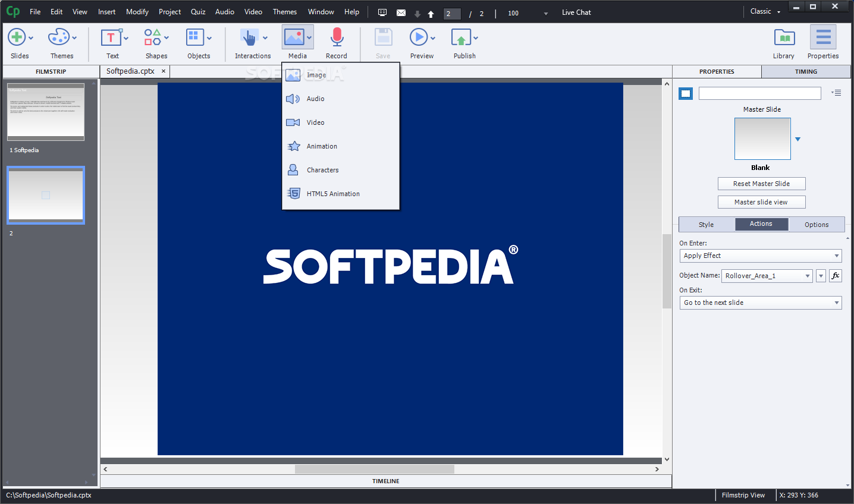
Task: Click the Master slide view button
Action: coord(761,202)
